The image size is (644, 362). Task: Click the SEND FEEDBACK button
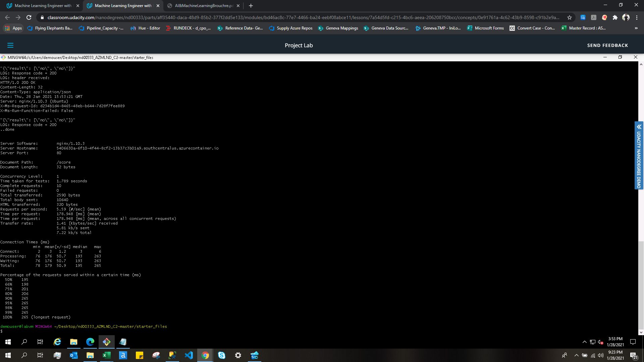click(x=607, y=45)
